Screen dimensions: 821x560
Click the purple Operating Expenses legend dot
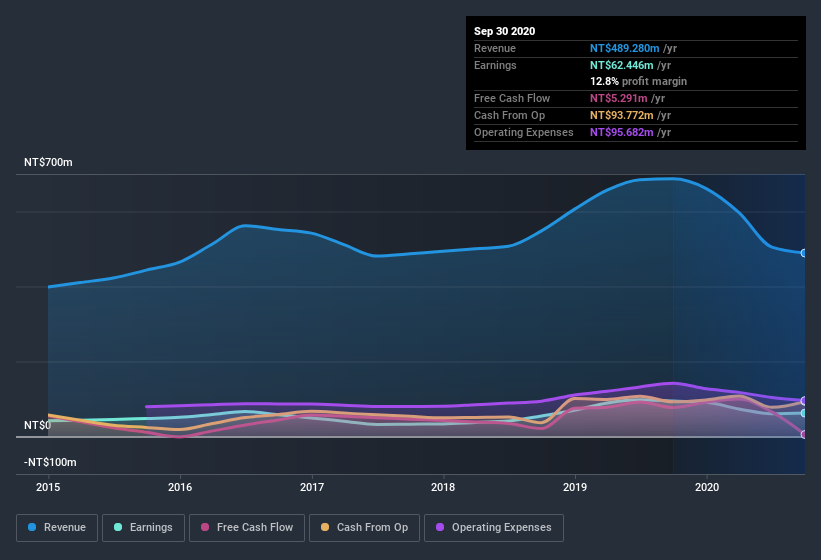coord(440,527)
